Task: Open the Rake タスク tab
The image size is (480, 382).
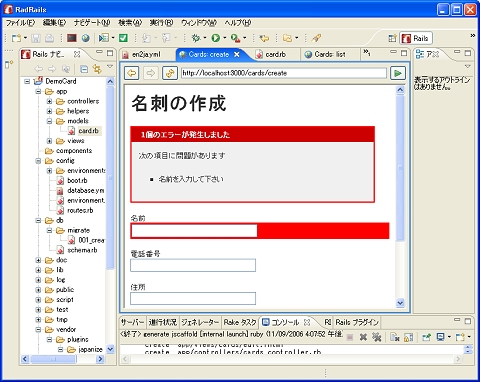Action: point(240,322)
